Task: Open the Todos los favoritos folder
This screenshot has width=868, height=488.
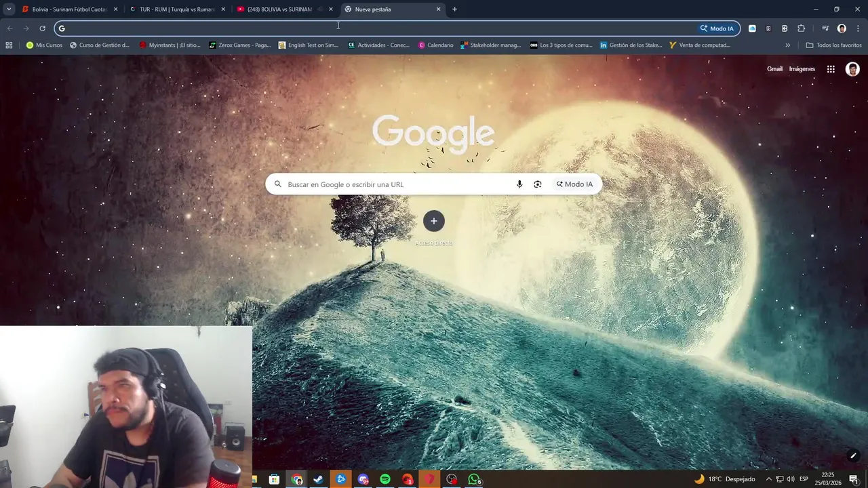Action: (x=833, y=45)
